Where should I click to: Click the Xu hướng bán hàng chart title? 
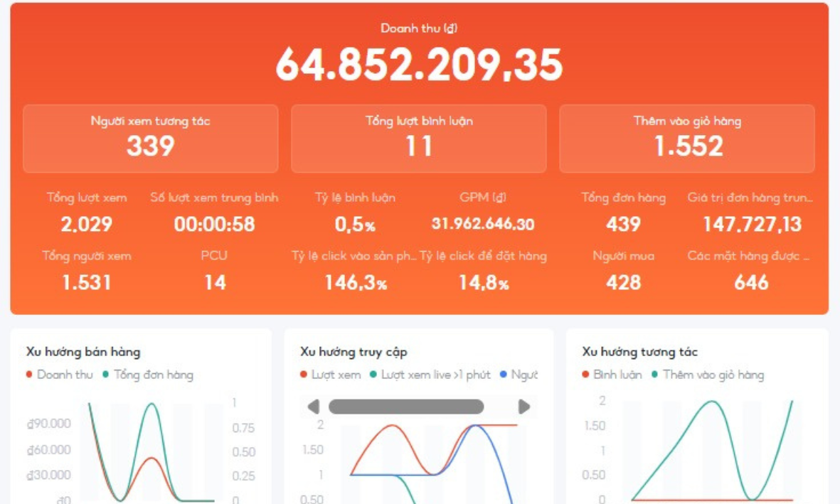tap(83, 352)
